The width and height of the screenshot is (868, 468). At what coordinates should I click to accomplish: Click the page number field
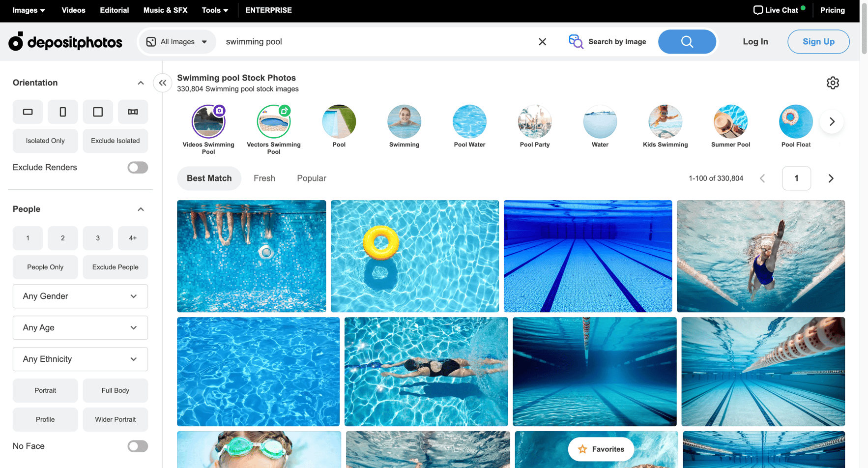(796, 178)
